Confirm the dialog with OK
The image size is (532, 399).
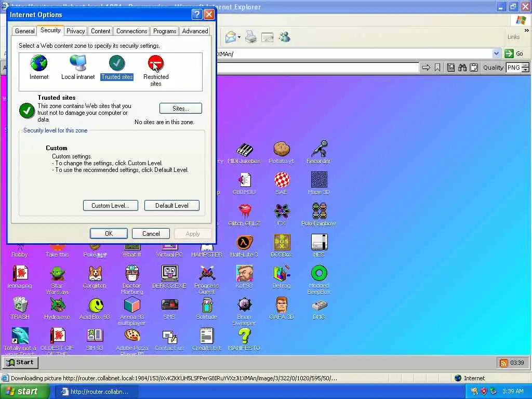click(x=109, y=233)
